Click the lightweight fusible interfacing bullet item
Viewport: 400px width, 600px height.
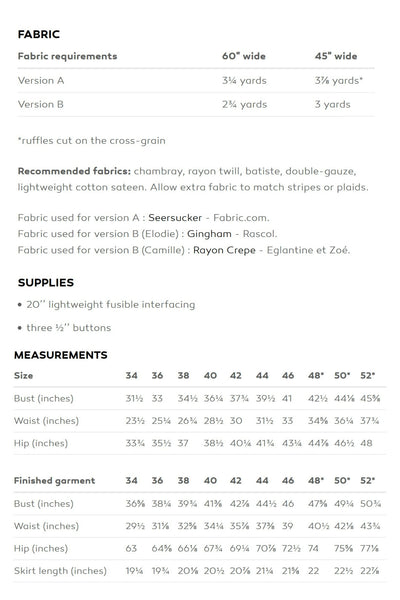pyautogui.click(x=106, y=305)
